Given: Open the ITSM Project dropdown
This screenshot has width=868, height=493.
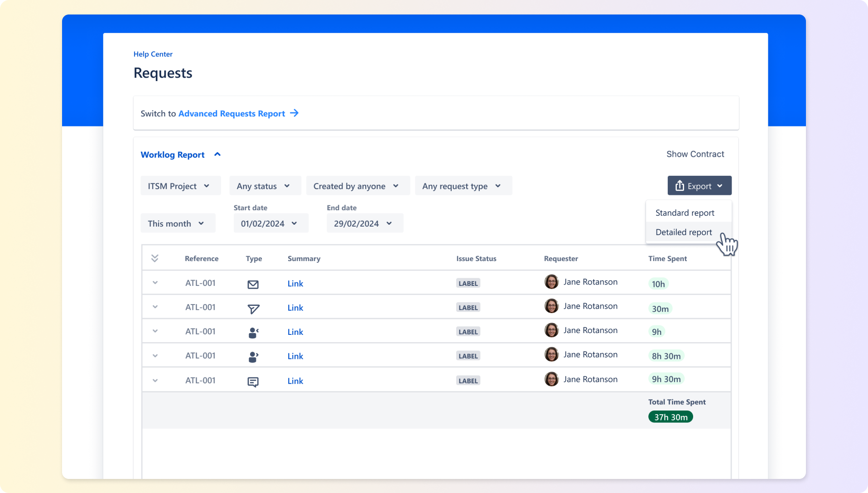Looking at the screenshot, I should coord(180,186).
